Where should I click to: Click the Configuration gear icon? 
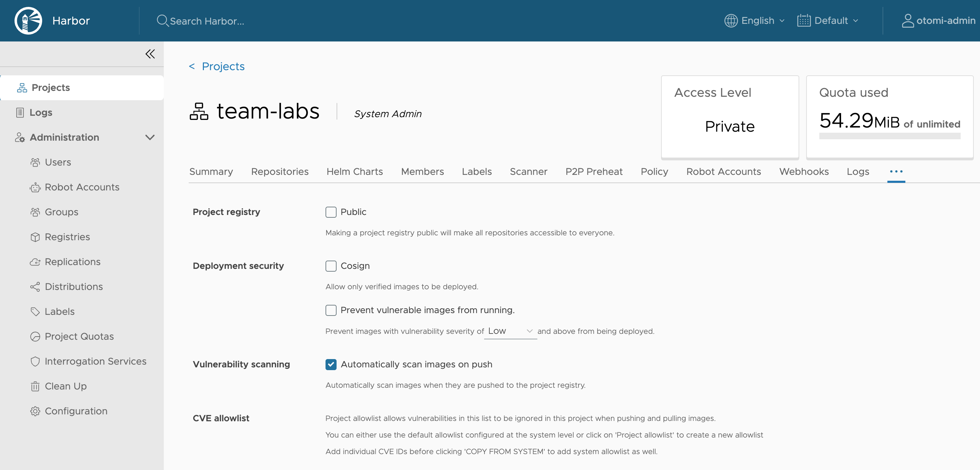pyautogui.click(x=35, y=411)
